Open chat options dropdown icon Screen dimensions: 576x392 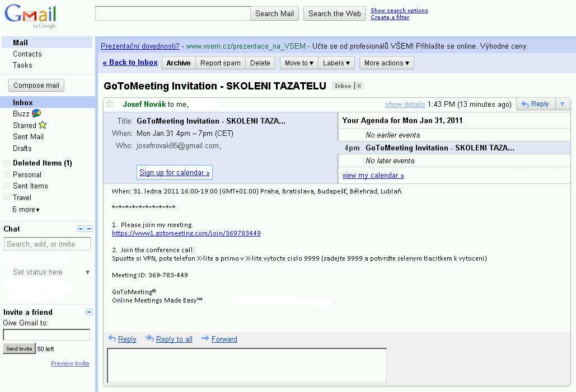click(x=81, y=229)
